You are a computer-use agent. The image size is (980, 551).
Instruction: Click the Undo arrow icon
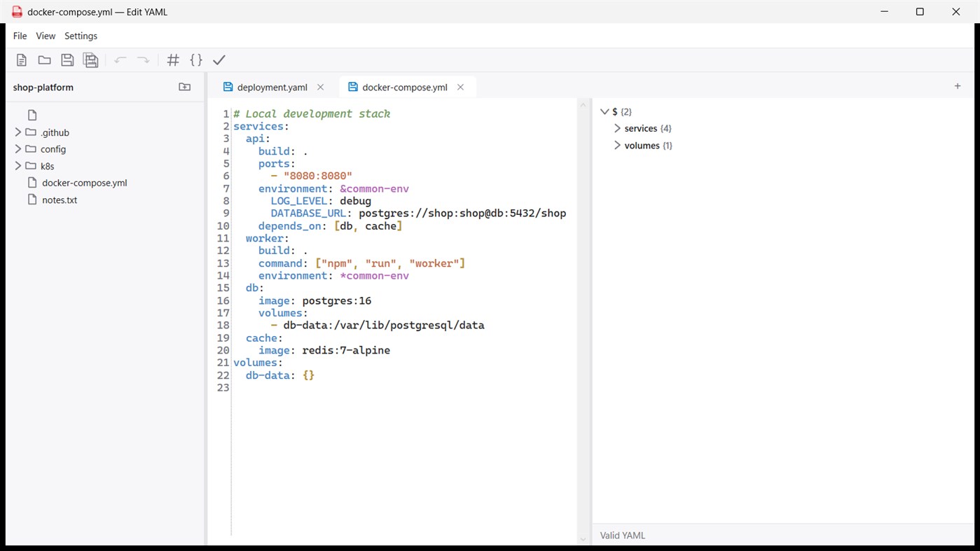coord(120,60)
